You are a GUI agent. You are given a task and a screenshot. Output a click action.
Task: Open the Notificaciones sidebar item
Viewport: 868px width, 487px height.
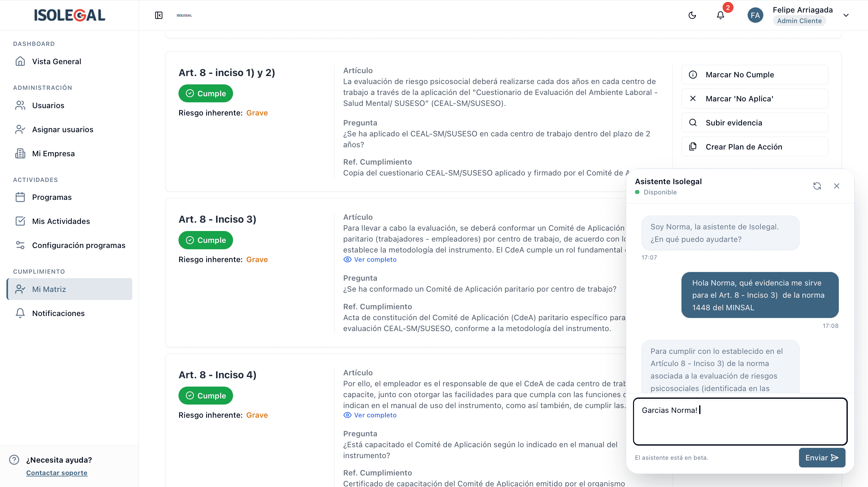click(x=69, y=313)
